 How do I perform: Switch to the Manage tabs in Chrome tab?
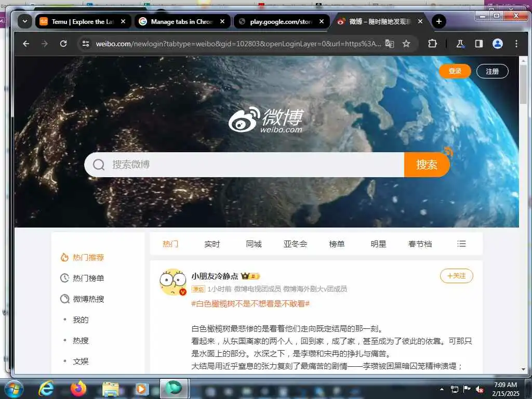(182, 21)
